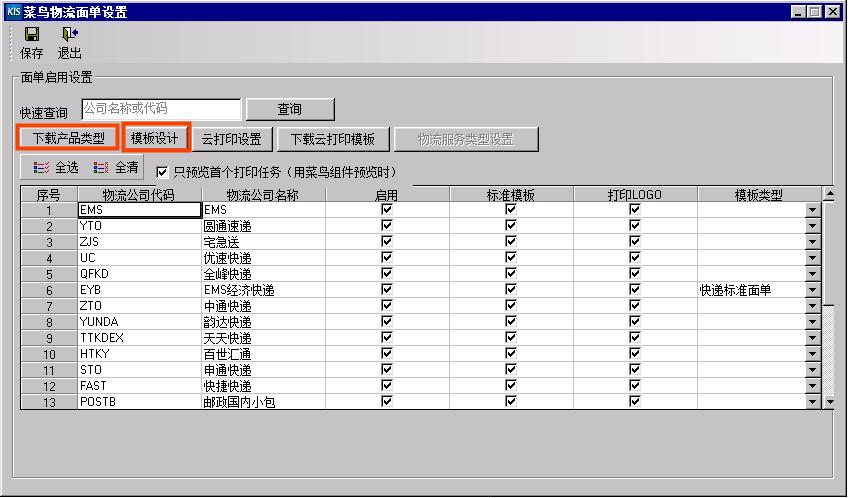Click the KIS application icon in title bar
Screen dimensions: 848x498
(x=14, y=11)
